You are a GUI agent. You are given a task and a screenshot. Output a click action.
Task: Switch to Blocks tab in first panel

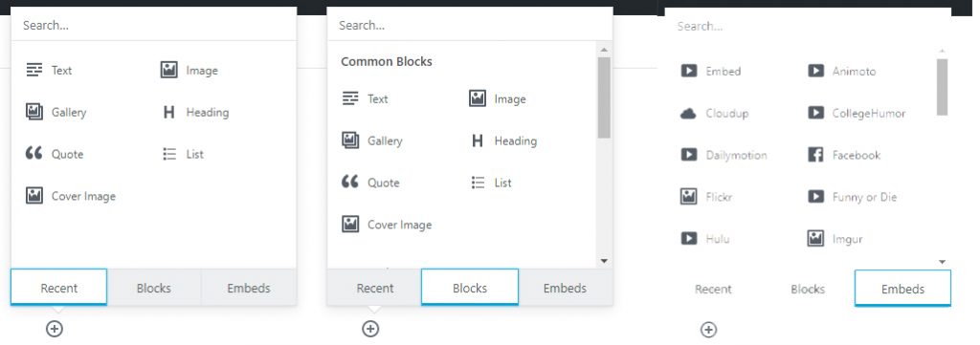[x=154, y=289]
